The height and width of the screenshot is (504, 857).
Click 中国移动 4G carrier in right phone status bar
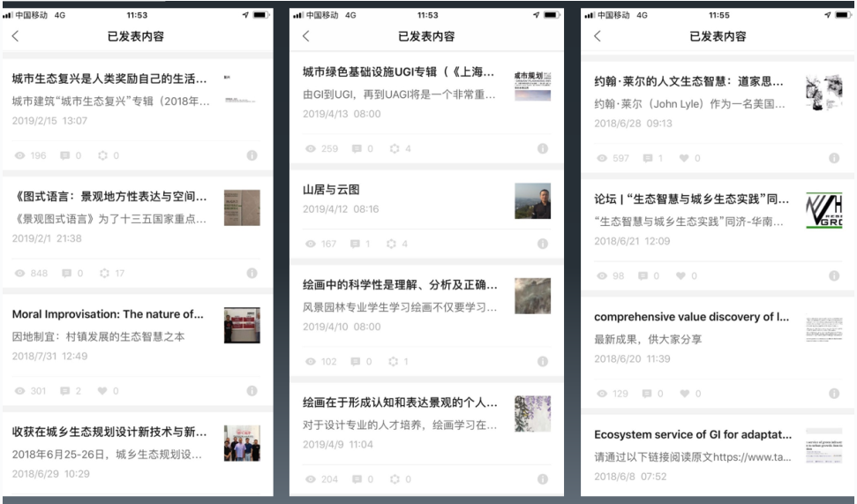tap(622, 15)
